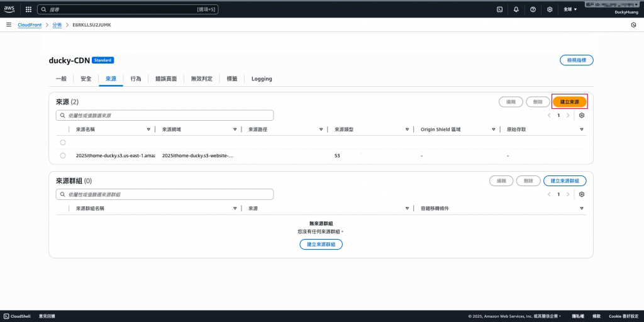Click 編輯 in the 來源群組 panel
Screen dimensions: 644x322
[x=501, y=180]
